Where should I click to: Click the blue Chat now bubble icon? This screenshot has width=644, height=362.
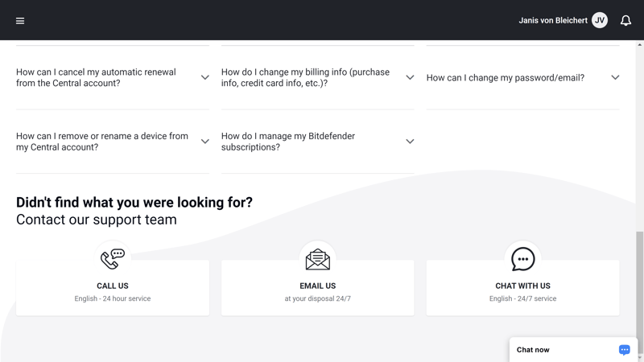pos(625,350)
